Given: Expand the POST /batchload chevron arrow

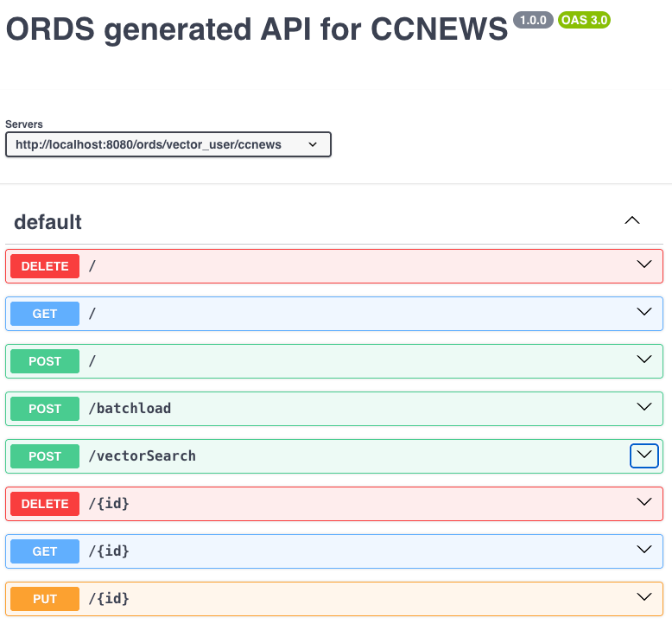Looking at the screenshot, I should coord(643,408).
